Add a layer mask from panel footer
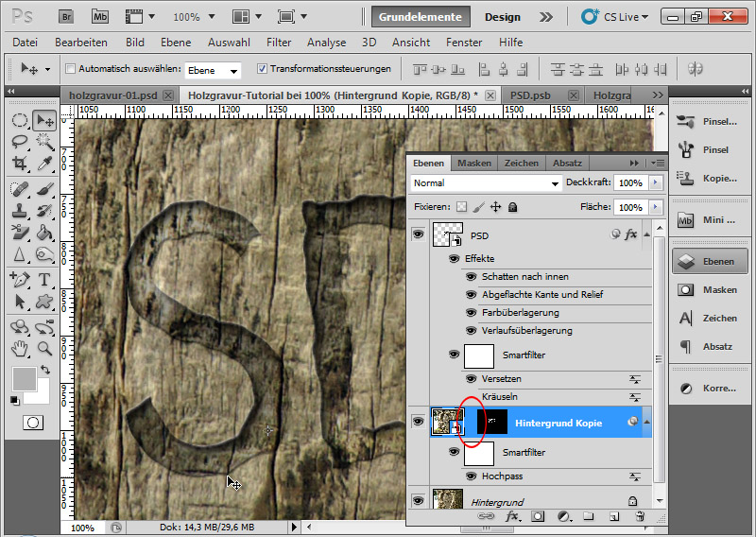This screenshot has height=537, width=756. (x=538, y=516)
